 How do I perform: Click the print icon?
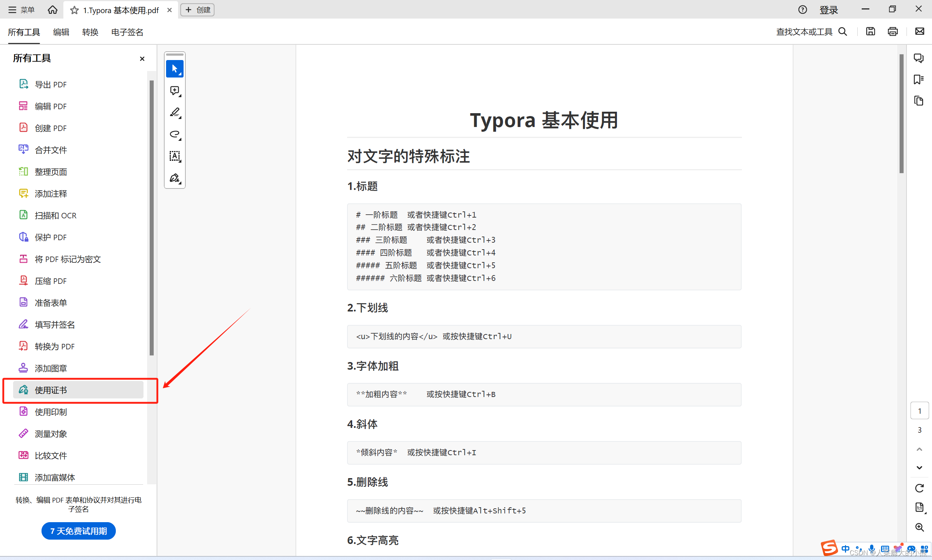coord(892,32)
